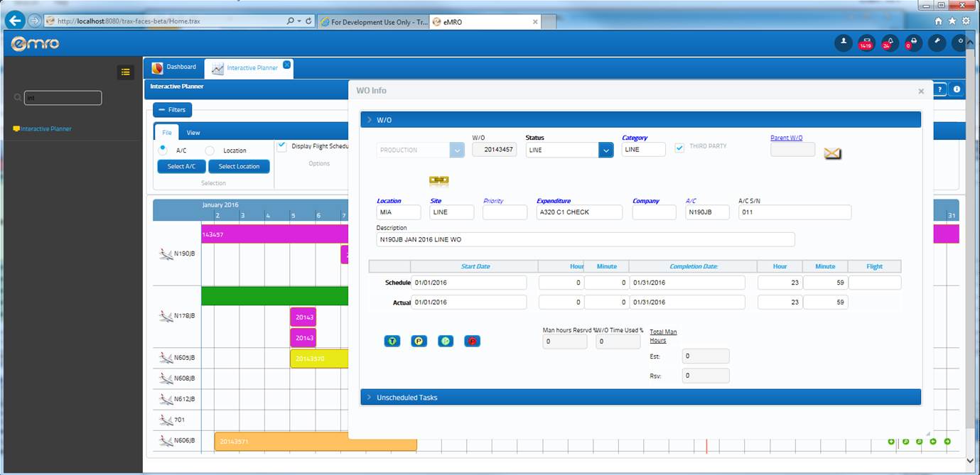Click the yellow chain link icon
Viewport: 980px width, 475px height.
[x=438, y=180]
